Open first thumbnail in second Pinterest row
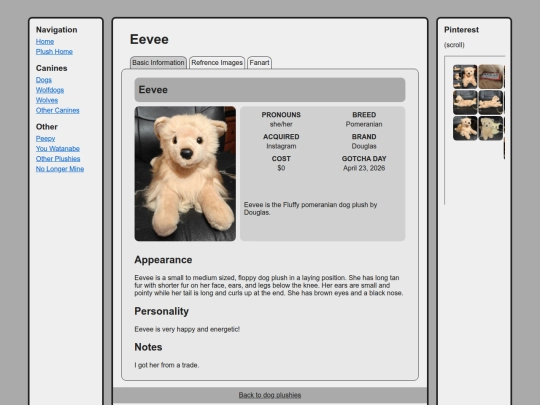This screenshot has width=540, height=405. pos(465,102)
